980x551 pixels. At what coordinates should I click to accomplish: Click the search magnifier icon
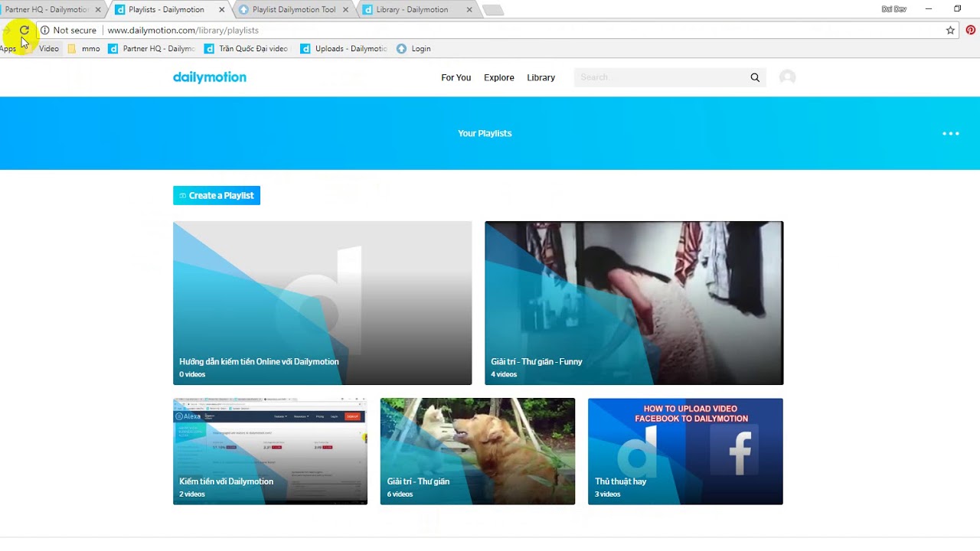(x=755, y=77)
